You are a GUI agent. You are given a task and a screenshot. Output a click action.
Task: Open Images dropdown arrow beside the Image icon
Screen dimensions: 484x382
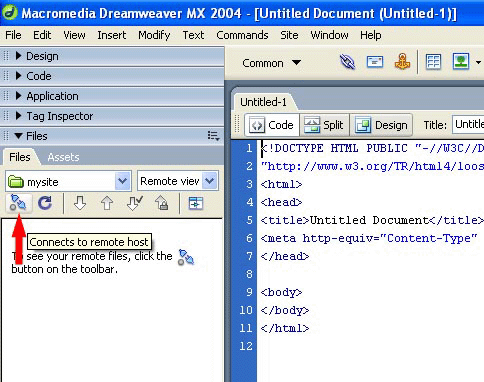[x=479, y=62]
